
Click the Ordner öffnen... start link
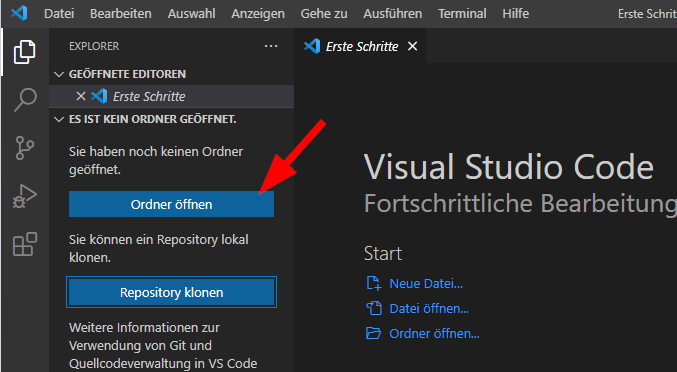tap(434, 334)
